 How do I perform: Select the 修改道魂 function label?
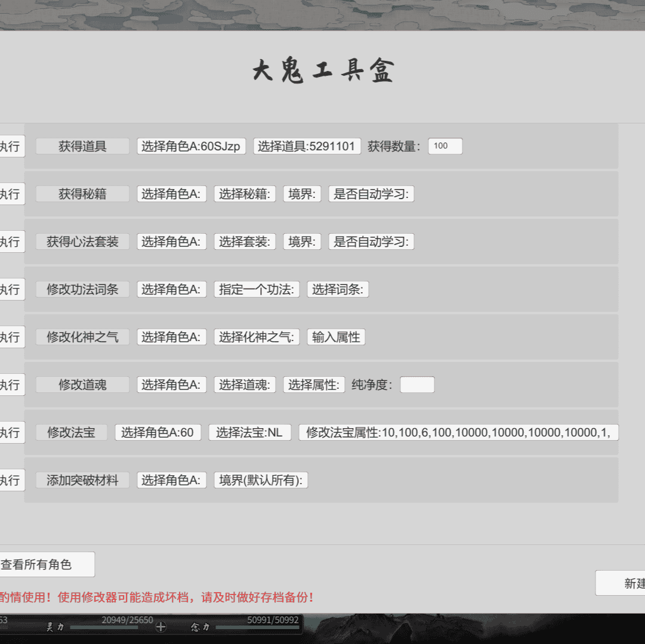pyautogui.click(x=82, y=384)
